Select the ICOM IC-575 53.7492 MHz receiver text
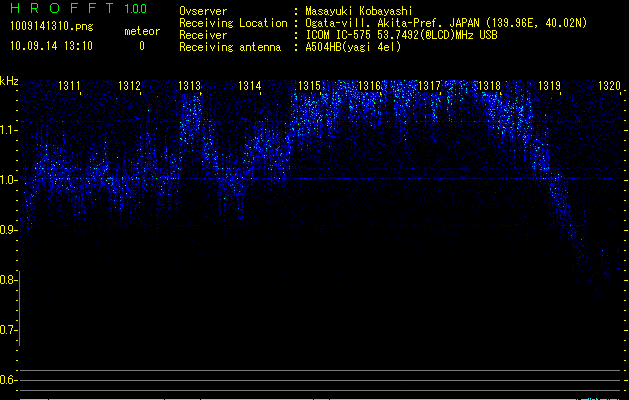 pos(401,35)
